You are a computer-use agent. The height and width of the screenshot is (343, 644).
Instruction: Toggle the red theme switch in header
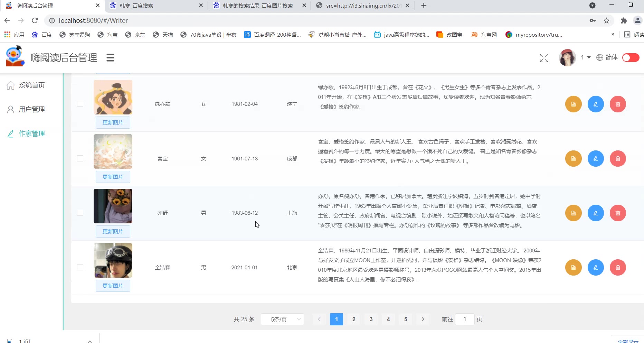(x=631, y=58)
